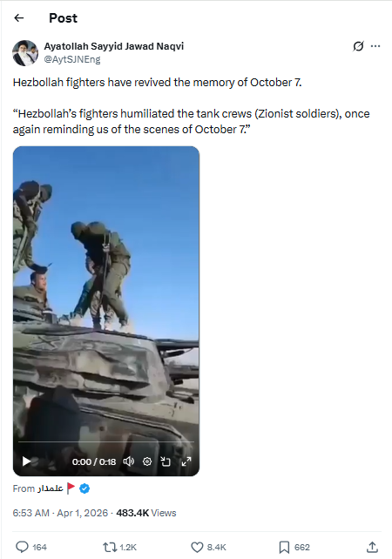The image size is (392, 559).
Task: Open the 483.4K Views analytics link
Action: click(x=146, y=513)
